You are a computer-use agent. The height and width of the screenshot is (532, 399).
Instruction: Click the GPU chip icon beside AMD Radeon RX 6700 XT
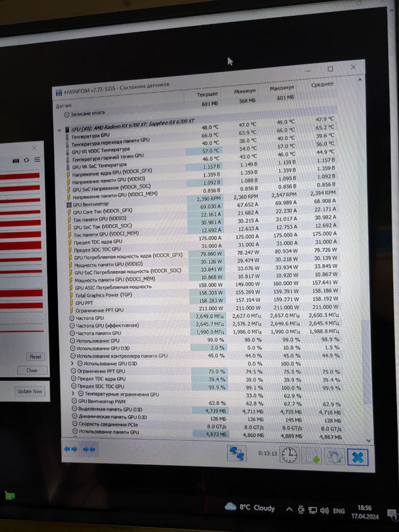click(x=66, y=130)
